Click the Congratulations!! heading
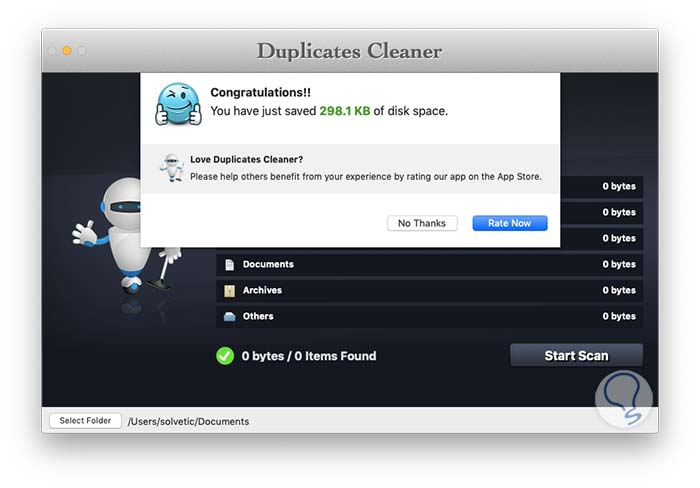The height and width of the screenshot is (488, 700). click(261, 92)
